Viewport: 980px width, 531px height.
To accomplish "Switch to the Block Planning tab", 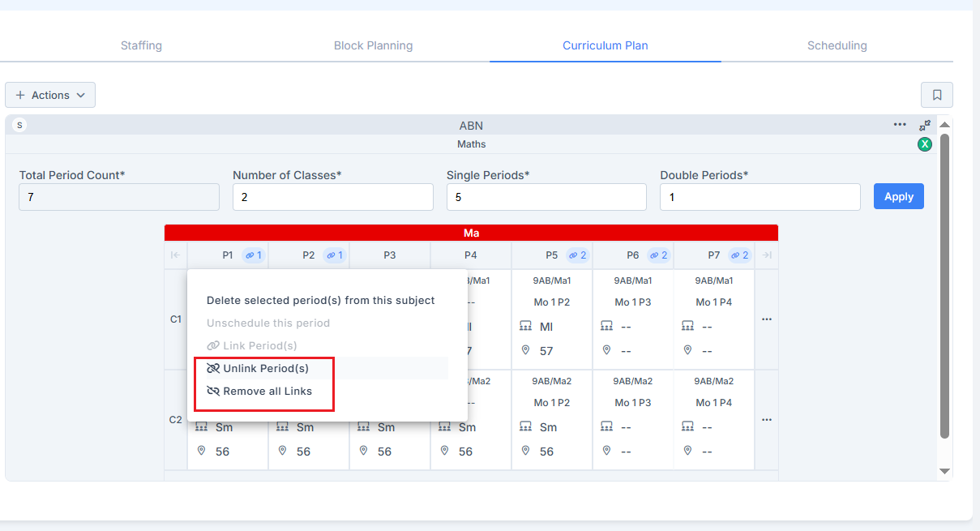I will pyautogui.click(x=374, y=45).
